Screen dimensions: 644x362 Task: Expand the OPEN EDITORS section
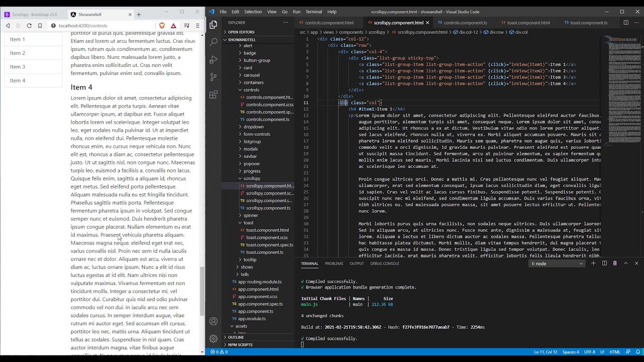pyautogui.click(x=241, y=32)
